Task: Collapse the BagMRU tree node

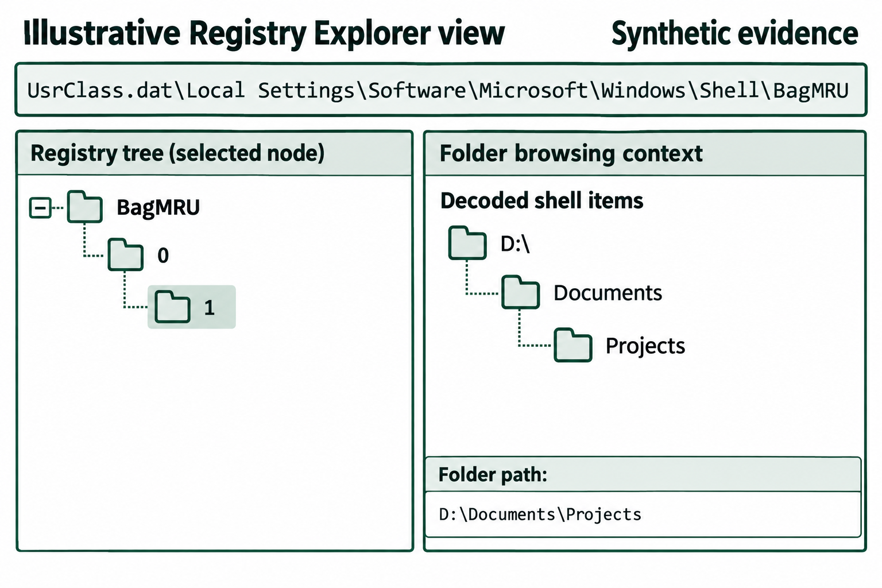Action: pos(40,207)
